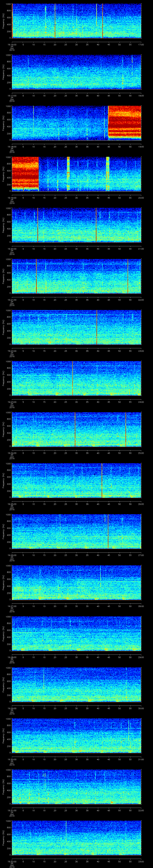Click the burst near 26 seconds in 19:19:00 panel
This screenshot has height=868, width=153.
pos(68,174)
